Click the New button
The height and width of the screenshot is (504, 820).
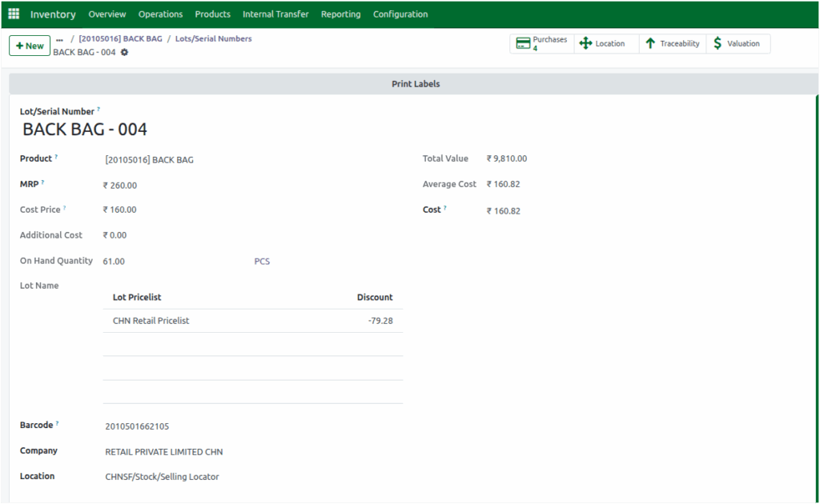(x=29, y=46)
